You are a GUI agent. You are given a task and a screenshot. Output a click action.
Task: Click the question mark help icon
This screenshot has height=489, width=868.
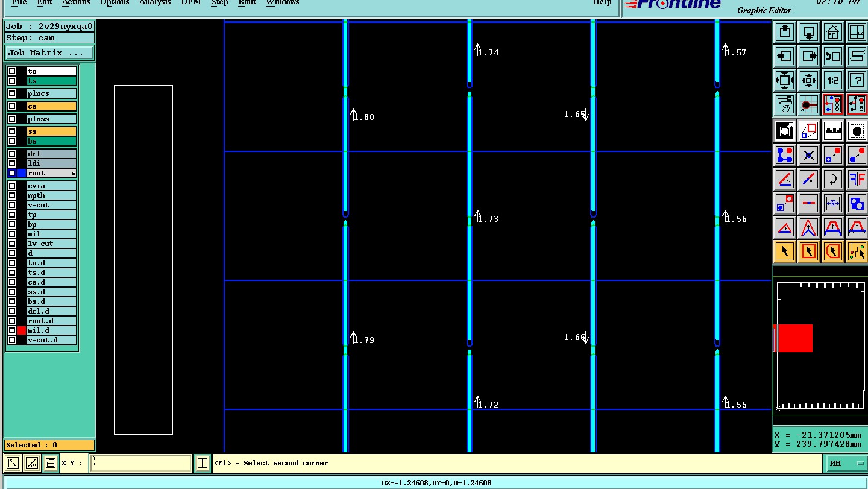[857, 80]
